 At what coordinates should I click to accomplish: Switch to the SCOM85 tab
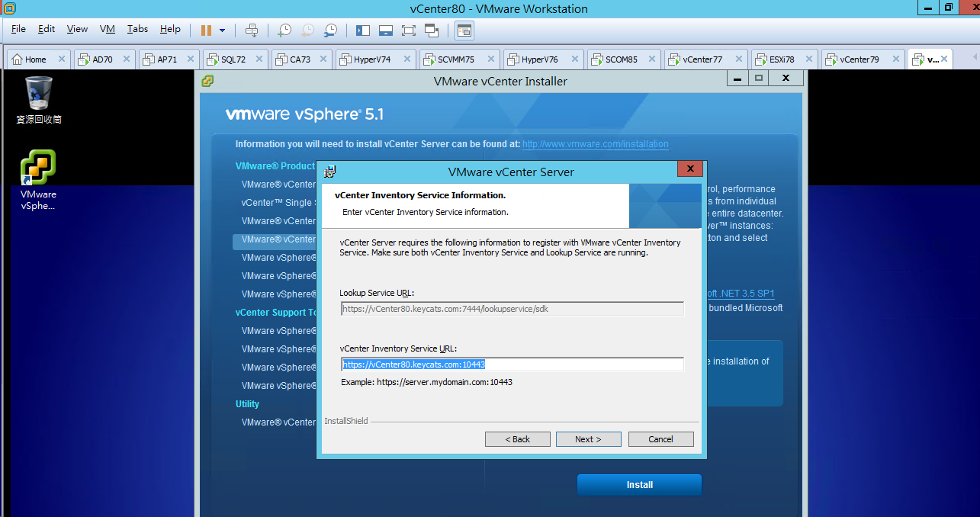[623, 59]
